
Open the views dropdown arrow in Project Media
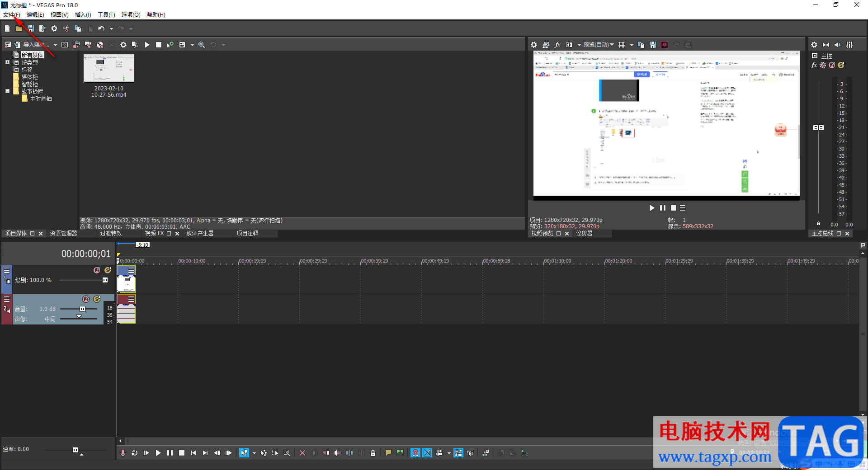point(192,45)
